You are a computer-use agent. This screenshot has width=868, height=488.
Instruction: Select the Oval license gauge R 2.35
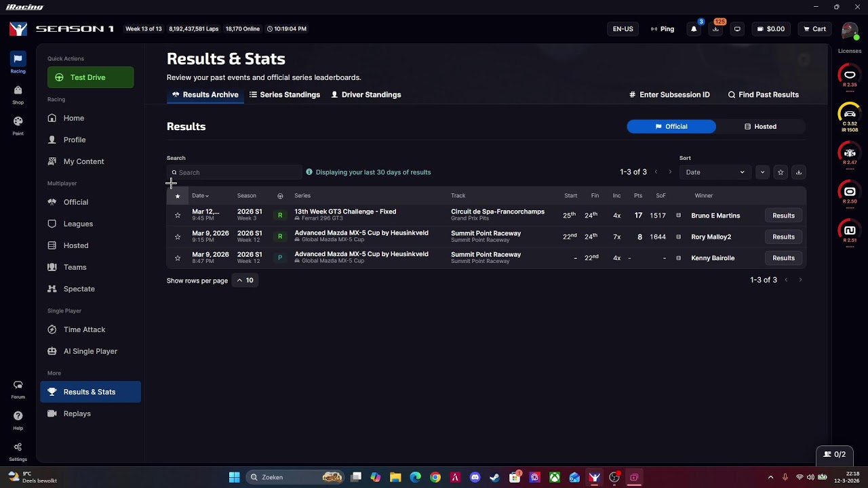click(x=850, y=77)
